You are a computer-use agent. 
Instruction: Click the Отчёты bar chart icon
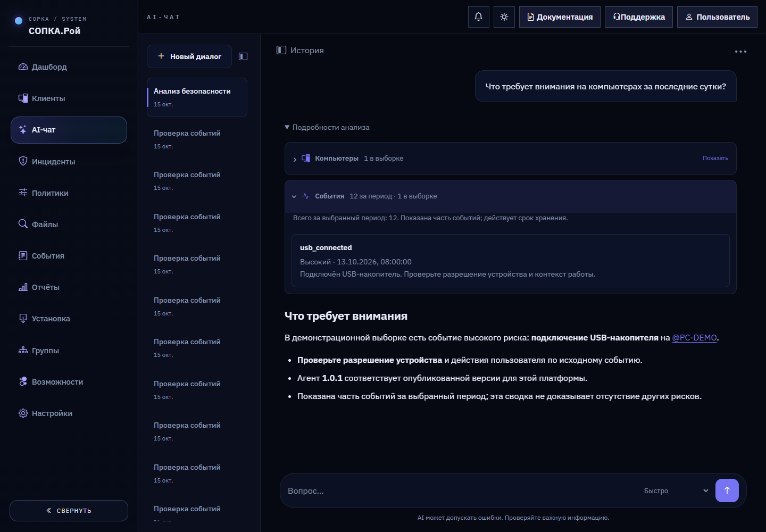pyautogui.click(x=23, y=287)
